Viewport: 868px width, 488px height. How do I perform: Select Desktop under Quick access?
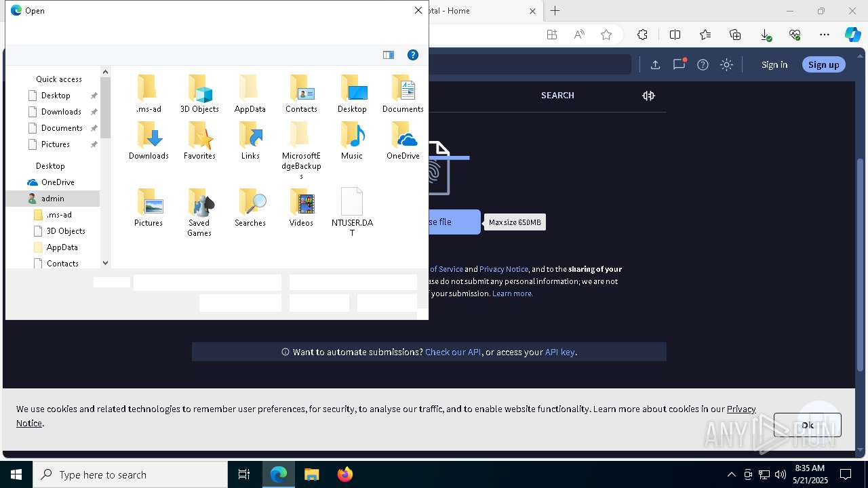point(56,96)
